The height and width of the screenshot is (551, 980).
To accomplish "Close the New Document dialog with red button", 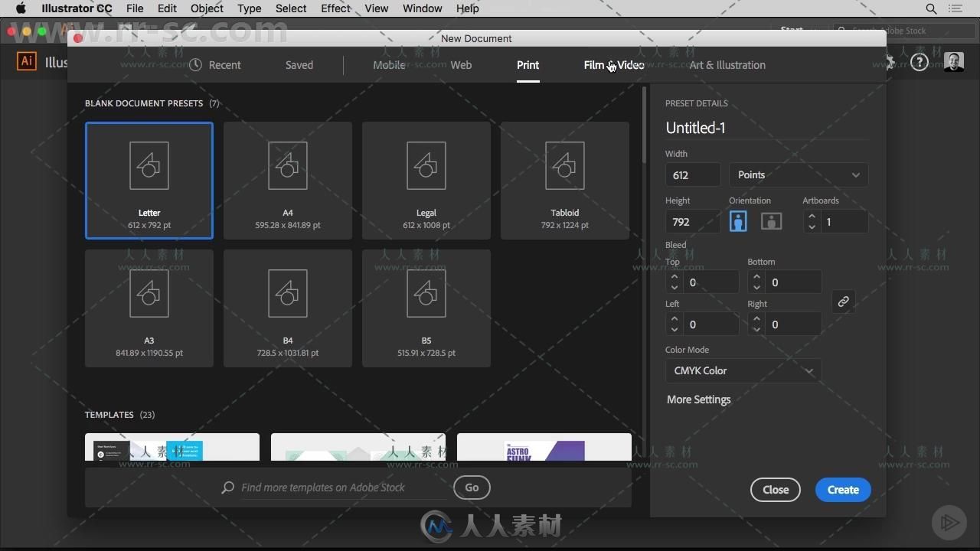I will [78, 38].
